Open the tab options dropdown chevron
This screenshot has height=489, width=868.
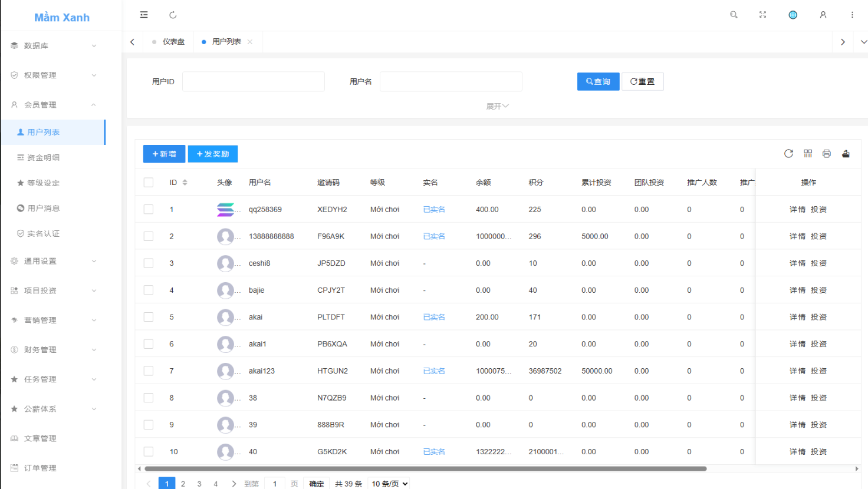pyautogui.click(x=863, y=42)
